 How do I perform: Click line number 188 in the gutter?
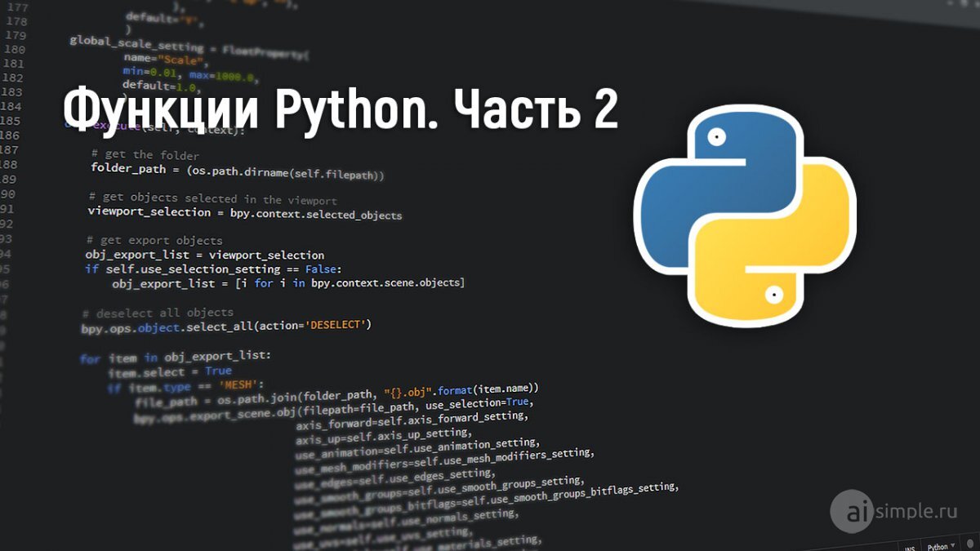pos(8,164)
